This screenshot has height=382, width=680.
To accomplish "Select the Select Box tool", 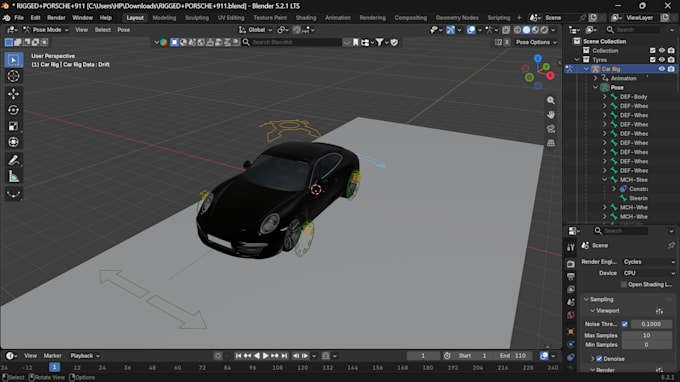I will pyautogui.click(x=13, y=60).
